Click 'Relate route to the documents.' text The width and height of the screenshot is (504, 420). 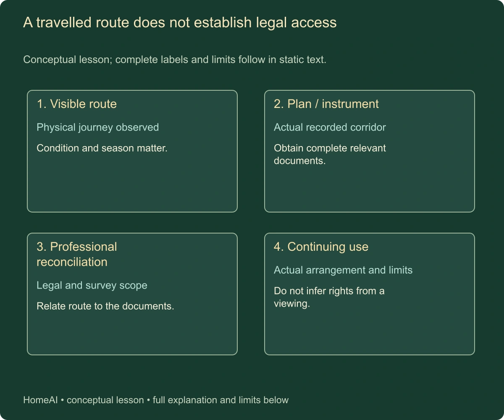[105, 306]
